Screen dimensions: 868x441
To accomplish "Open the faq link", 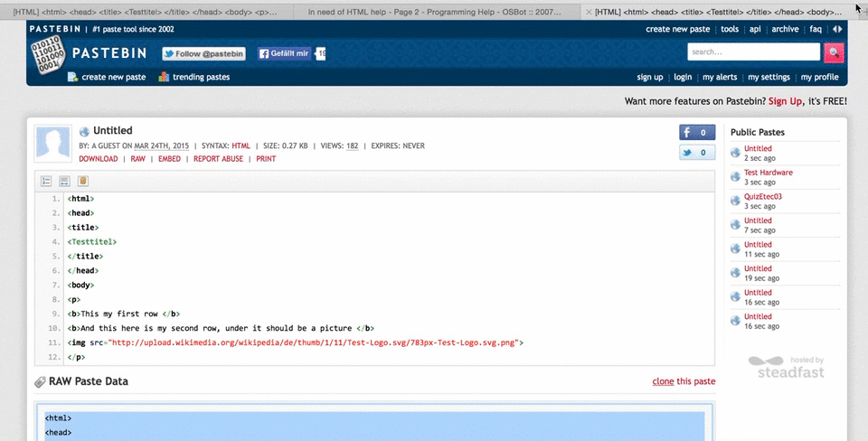I will 816,29.
